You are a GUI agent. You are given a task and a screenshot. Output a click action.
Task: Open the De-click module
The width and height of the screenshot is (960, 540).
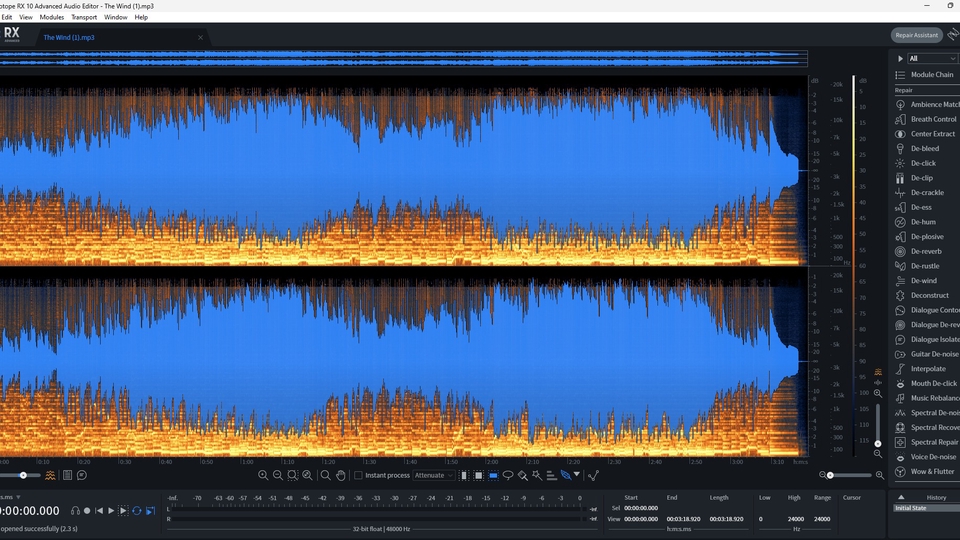(923, 163)
